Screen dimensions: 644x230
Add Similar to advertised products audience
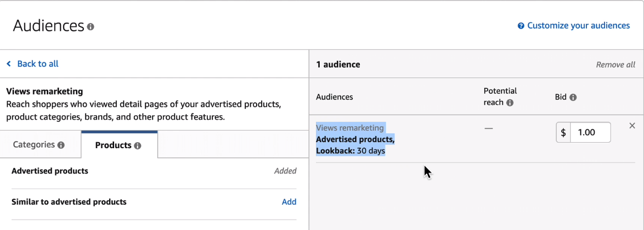(x=289, y=201)
